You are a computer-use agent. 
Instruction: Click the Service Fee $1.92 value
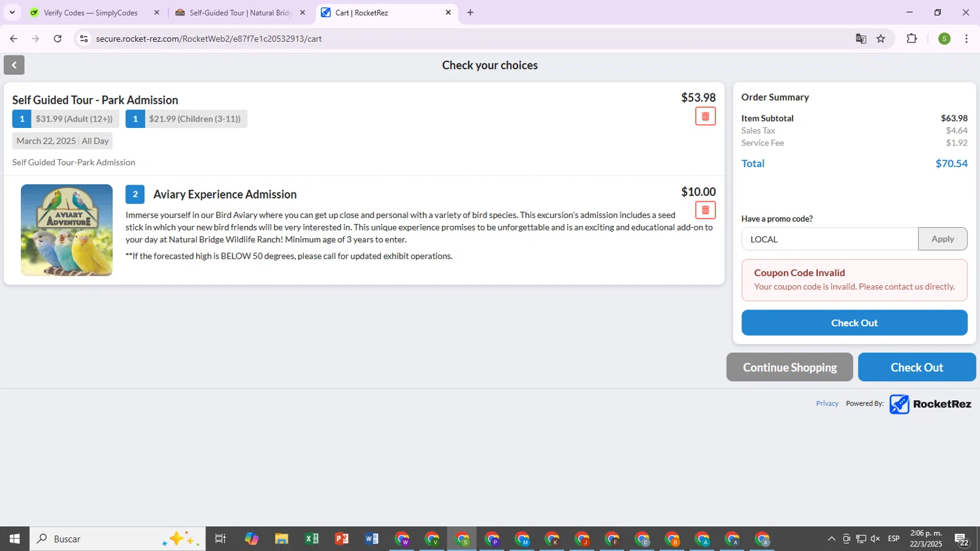tap(956, 143)
